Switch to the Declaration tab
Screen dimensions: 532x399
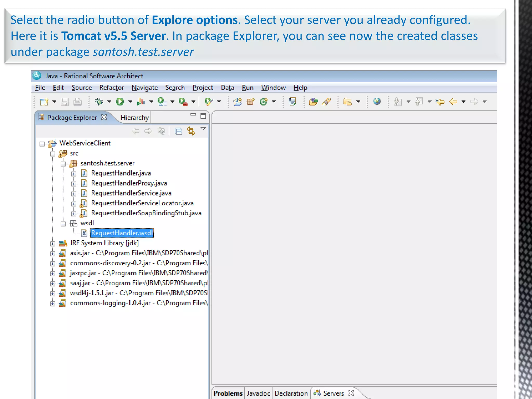[291, 393]
